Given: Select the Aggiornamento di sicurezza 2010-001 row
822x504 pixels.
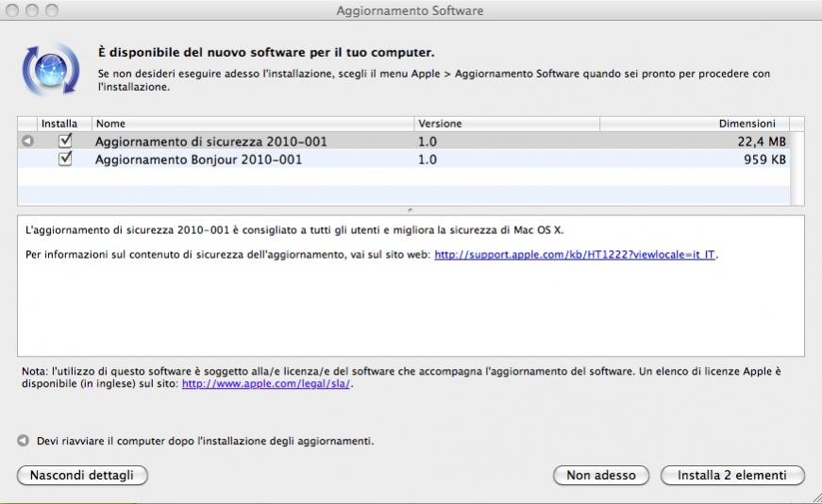Looking at the screenshot, I should tap(404, 141).
